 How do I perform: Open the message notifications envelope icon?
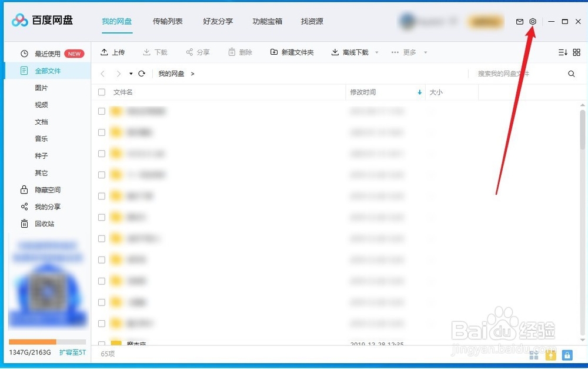pyautogui.click(x=520, y=21)
